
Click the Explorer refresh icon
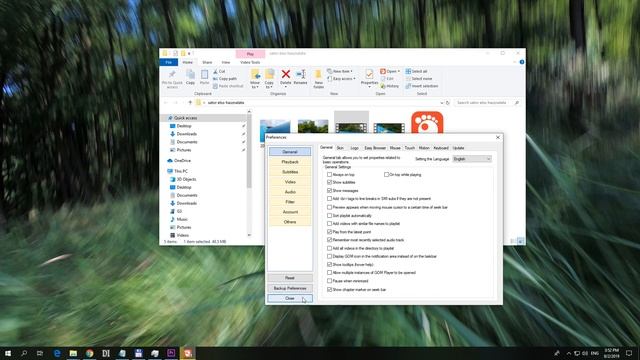click(x=448, y=103)
